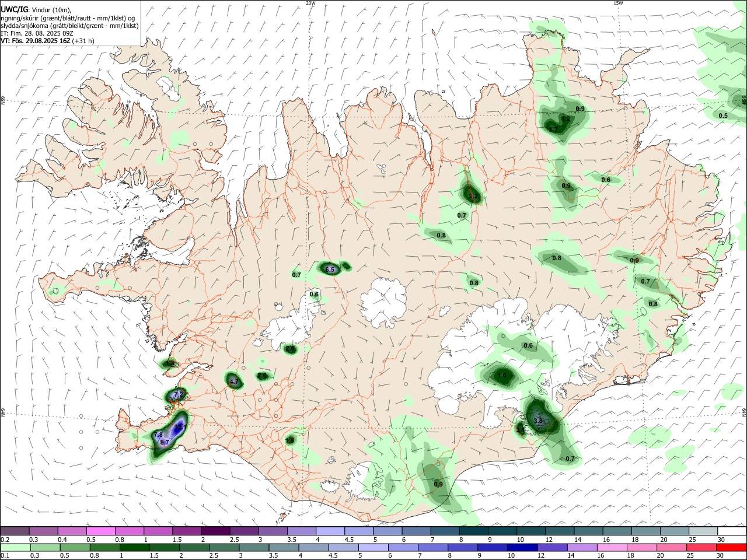
Task: Click the 8.7 value in the blue rain cell
Action: (165, 443)
